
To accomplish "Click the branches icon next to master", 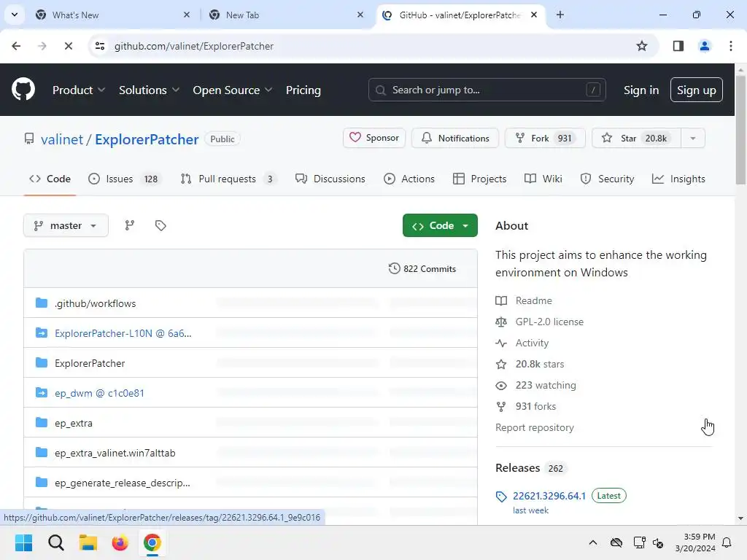I will click(130, 225).
